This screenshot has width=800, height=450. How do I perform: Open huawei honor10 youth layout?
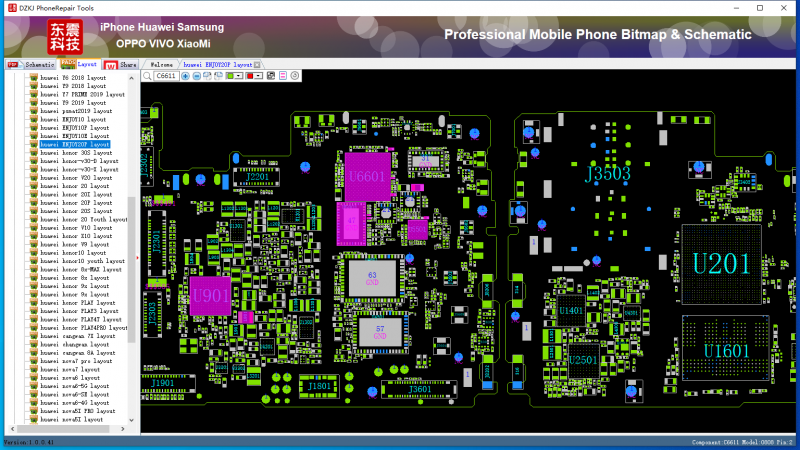[x=82, y=261]
